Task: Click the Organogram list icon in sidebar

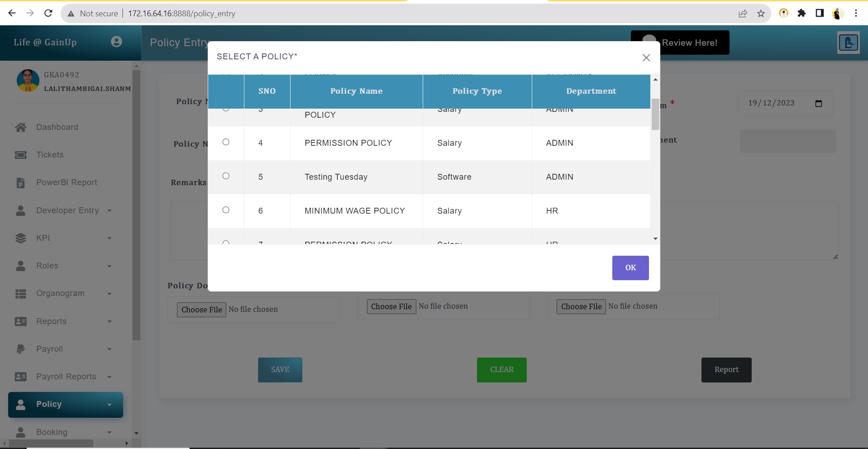Action: 21,294
